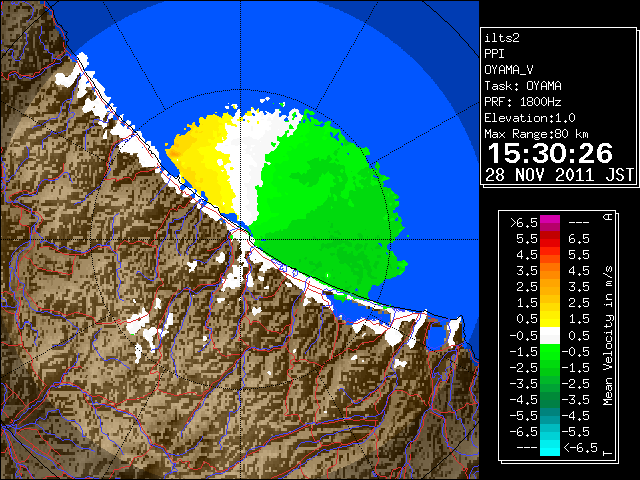Click the cyan swatch at the color bar bottom
This screenshot has height=480, width=640.
[550, 448]
